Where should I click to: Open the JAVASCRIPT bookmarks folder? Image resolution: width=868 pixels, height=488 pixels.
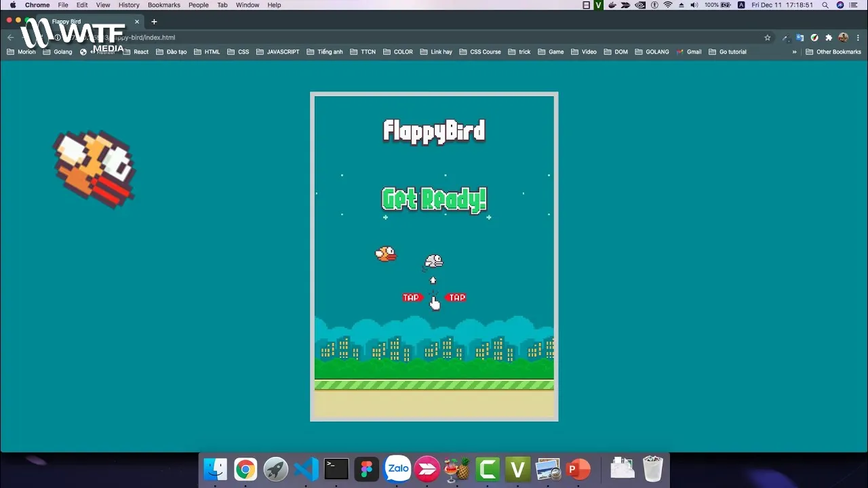[277, 52]
